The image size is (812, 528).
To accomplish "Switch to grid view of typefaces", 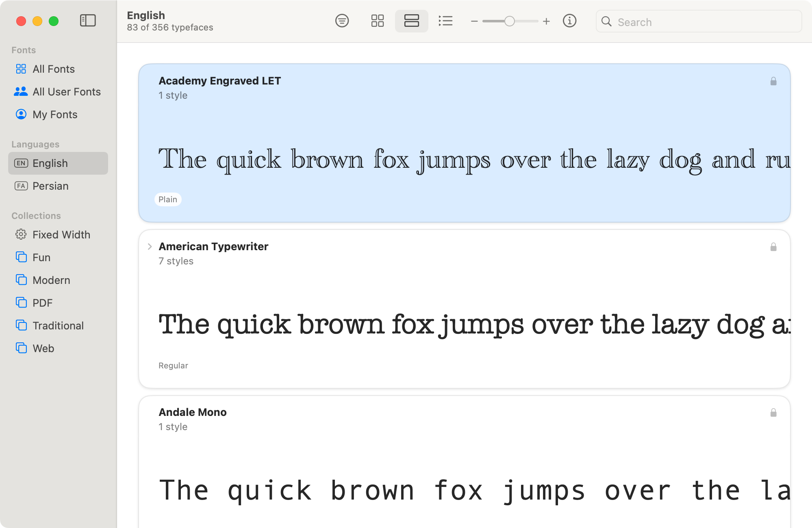I will (x=377, y=21).
